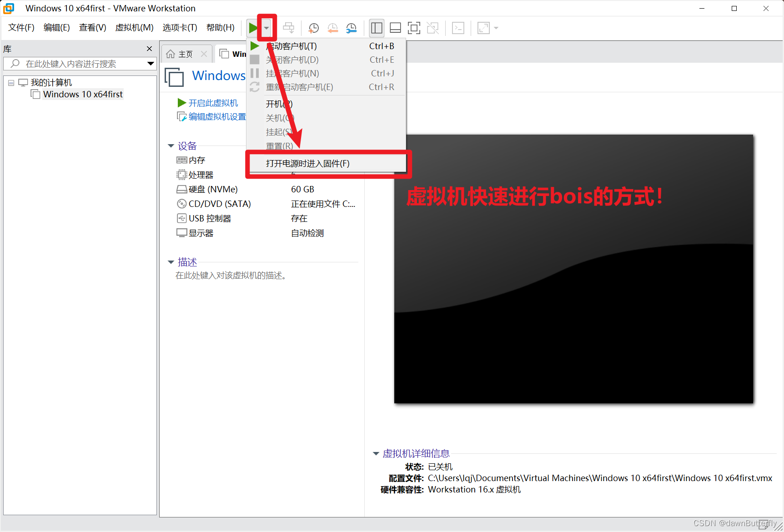The width and height of the screenshot is (784, 532).
Task: Toggle the library sidebar view icon
Action: [x=377, y=28]
